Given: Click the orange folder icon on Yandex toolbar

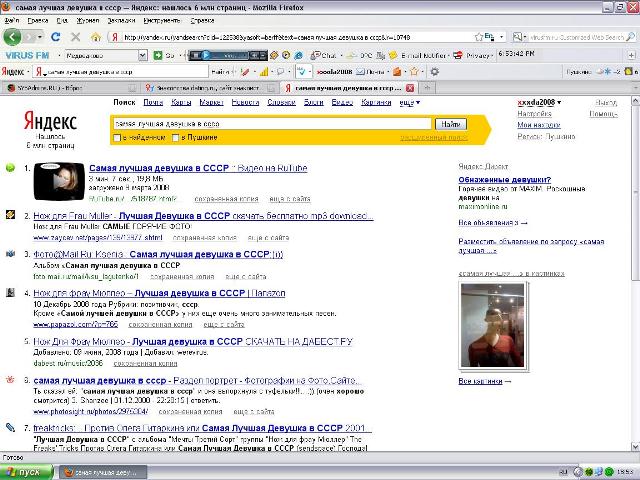Looking at the screenshot, I should (397, 72).
